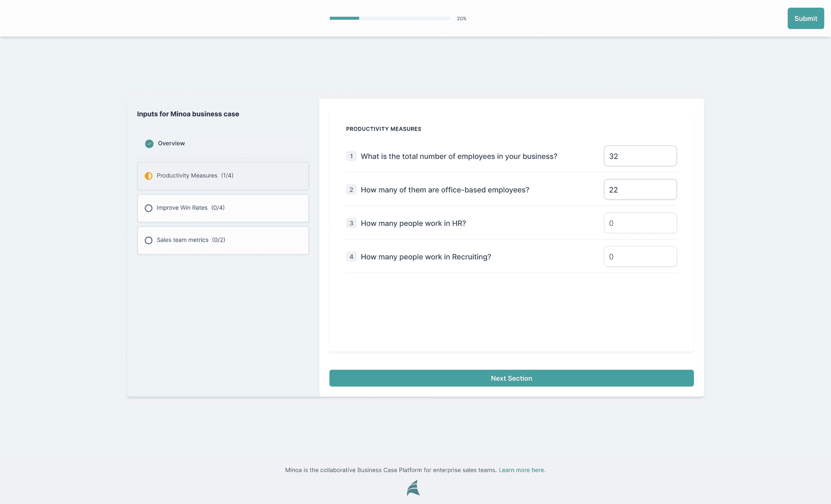Follow the Learn more here link

(522, 470)
